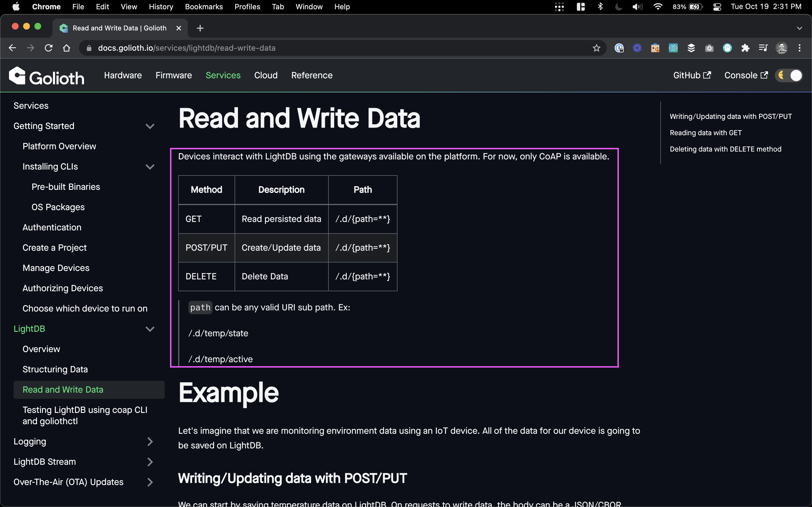812x507 pixels.
Task: Select Structuring Data in the sidebar
Action: point(55,369)
